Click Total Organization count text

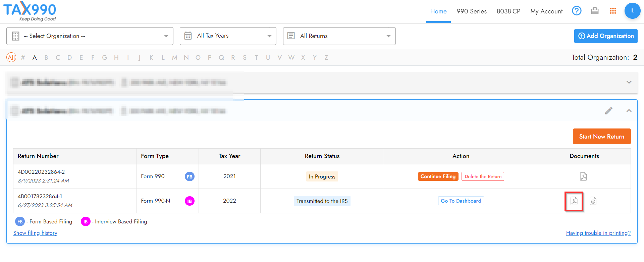point(604,57)
